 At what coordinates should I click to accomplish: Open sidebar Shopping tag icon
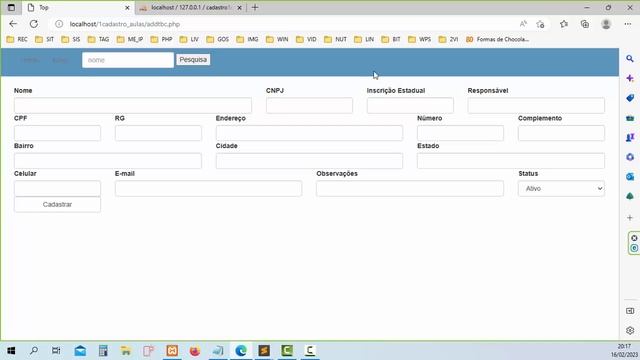630,98
